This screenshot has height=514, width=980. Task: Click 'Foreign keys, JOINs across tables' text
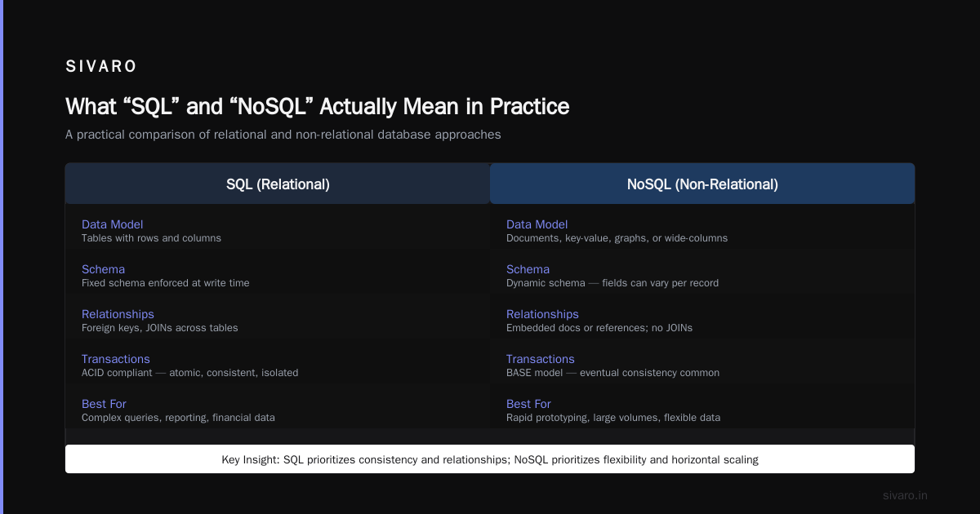click(x=160, y=328)
